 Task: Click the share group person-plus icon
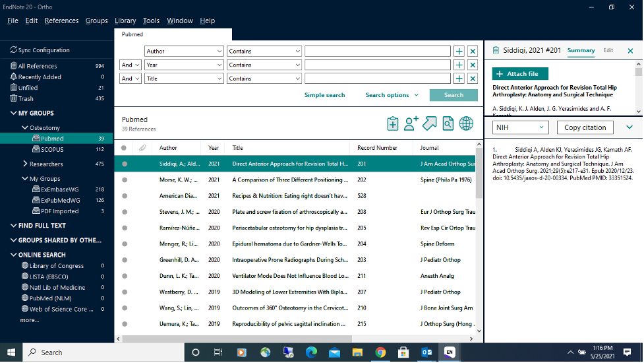(411, 123)
